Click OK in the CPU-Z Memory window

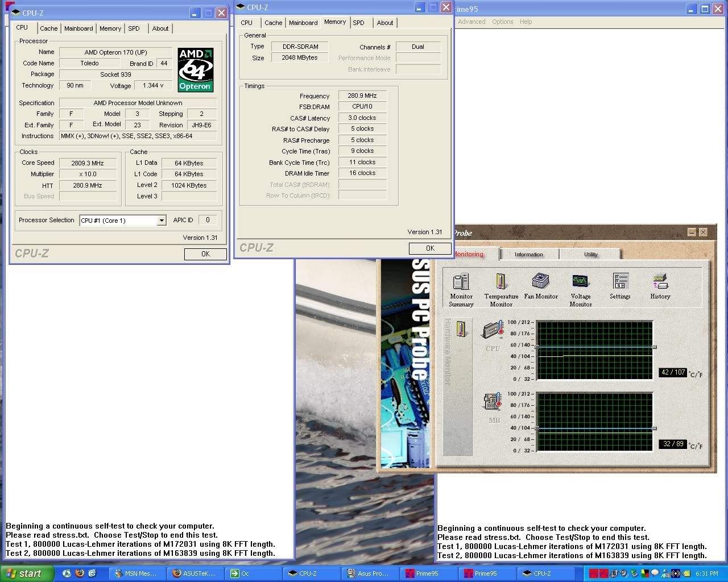(x=430, y=248)
